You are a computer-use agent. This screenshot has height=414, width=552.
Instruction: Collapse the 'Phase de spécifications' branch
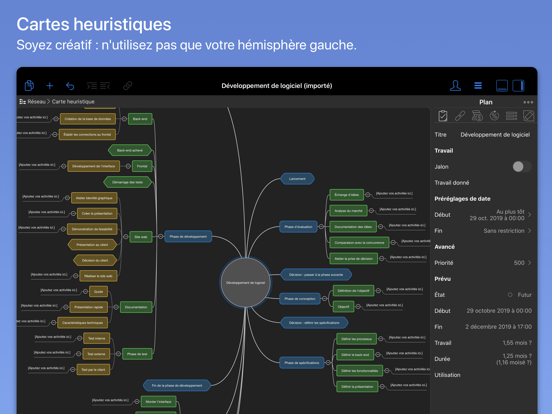(328, 363)
